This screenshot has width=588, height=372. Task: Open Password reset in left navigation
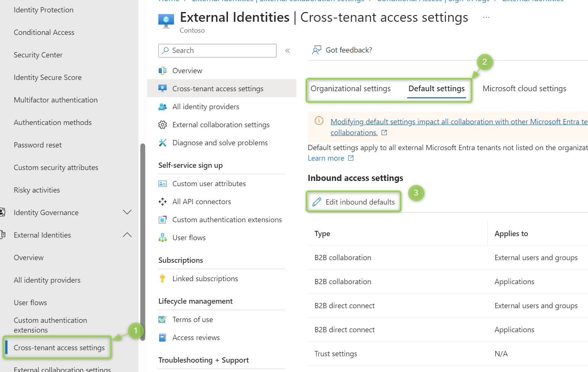[38, 145]
